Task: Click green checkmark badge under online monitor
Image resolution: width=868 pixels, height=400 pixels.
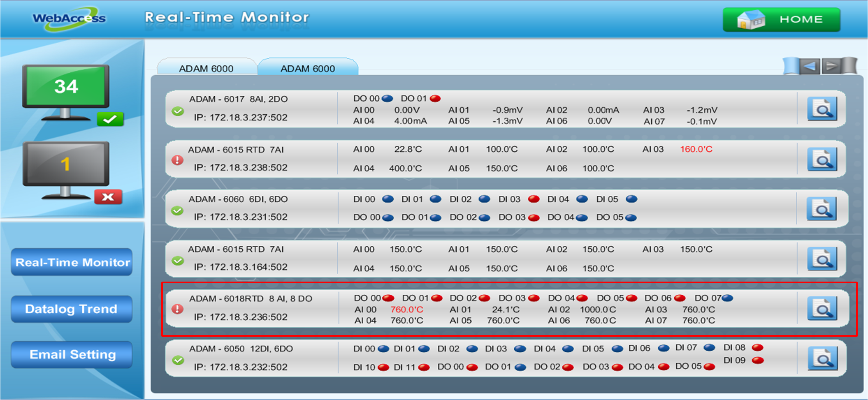Action: [110, 119]
